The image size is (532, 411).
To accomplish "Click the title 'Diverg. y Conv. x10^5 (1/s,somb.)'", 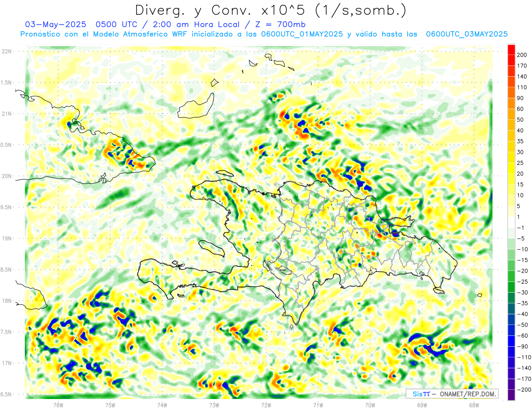I will pos(270,10).
